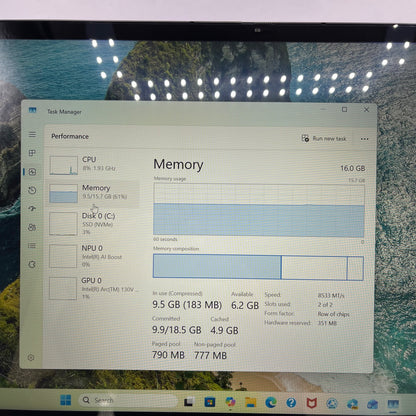Open the three-dot more options menu
The image size is (416, 416).
coord(364,139)
